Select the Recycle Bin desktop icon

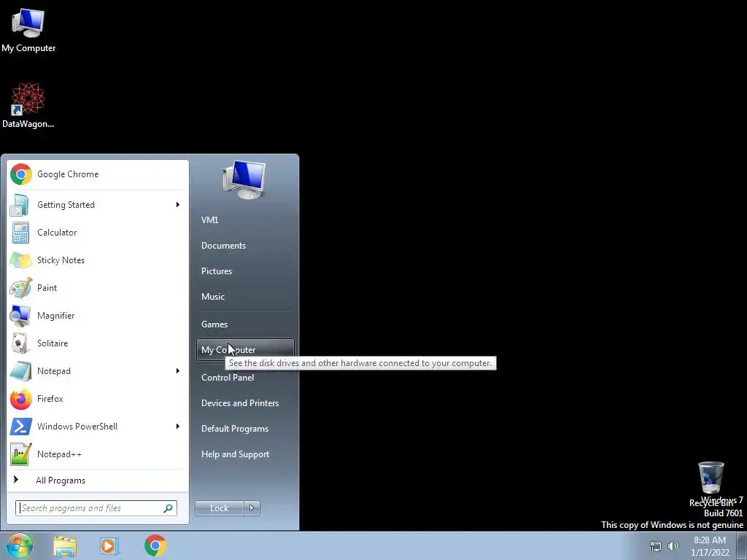(711, 484)
